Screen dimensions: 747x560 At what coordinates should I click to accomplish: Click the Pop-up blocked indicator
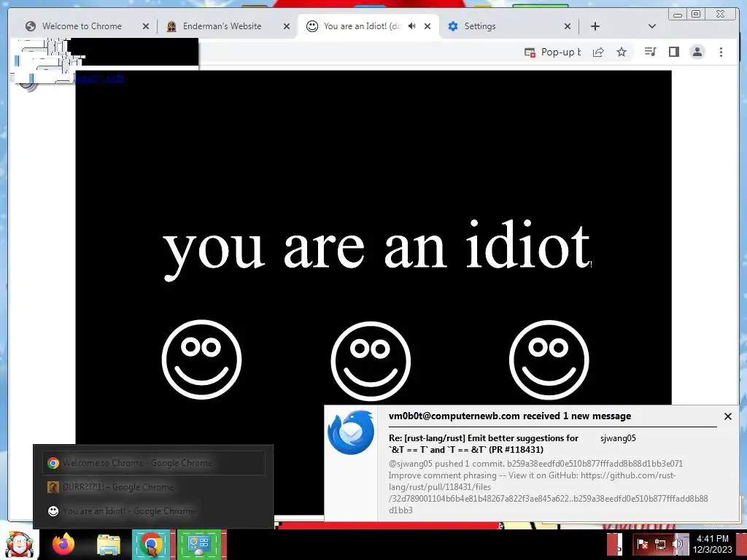[x=553, y=52]
